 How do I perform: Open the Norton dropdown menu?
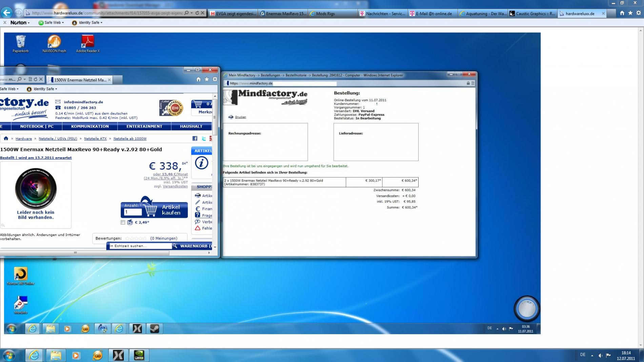(x=20, y=22)
